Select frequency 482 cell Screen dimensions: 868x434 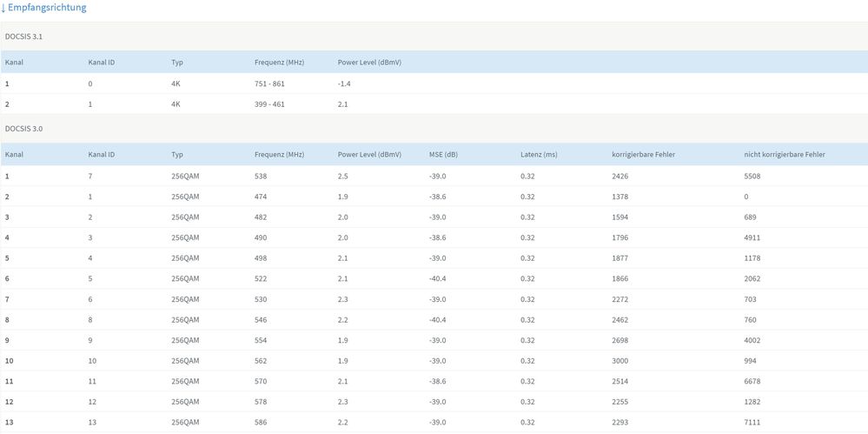tap(261, 217)
